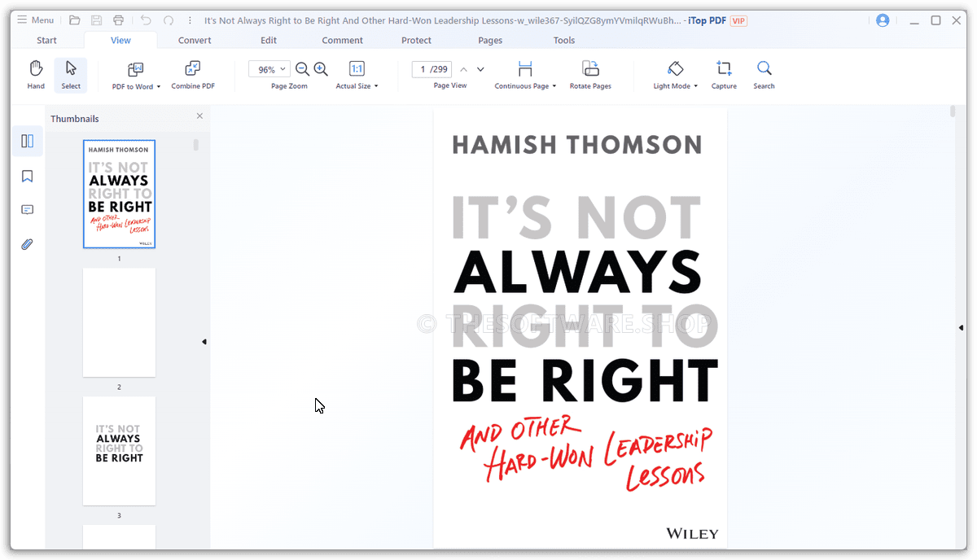Select page 3 thumbnail
The width and height of the screenshot is (977, 560).
click(119, 451)
